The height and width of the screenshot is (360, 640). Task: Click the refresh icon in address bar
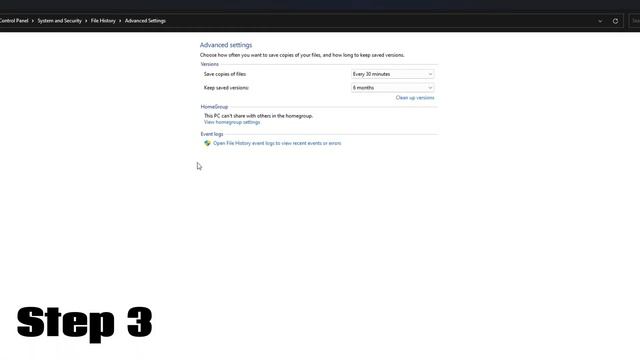click(615, 21)
